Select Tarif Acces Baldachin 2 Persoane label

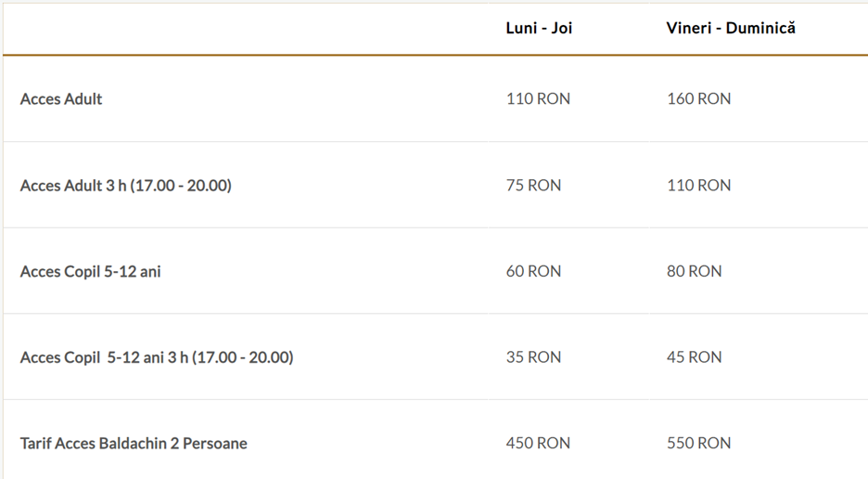[134, 444]
